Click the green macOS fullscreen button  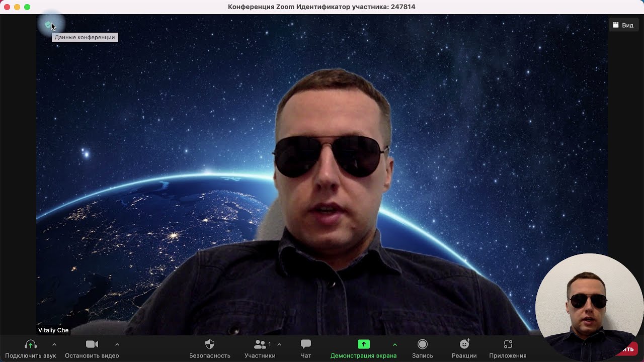tap(27, 7)
